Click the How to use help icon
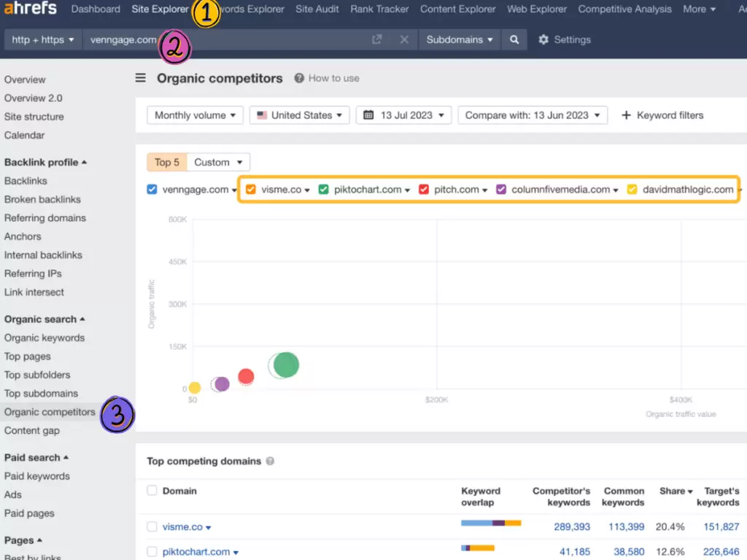This screenshot has height=560, width=747. point(299,78)
